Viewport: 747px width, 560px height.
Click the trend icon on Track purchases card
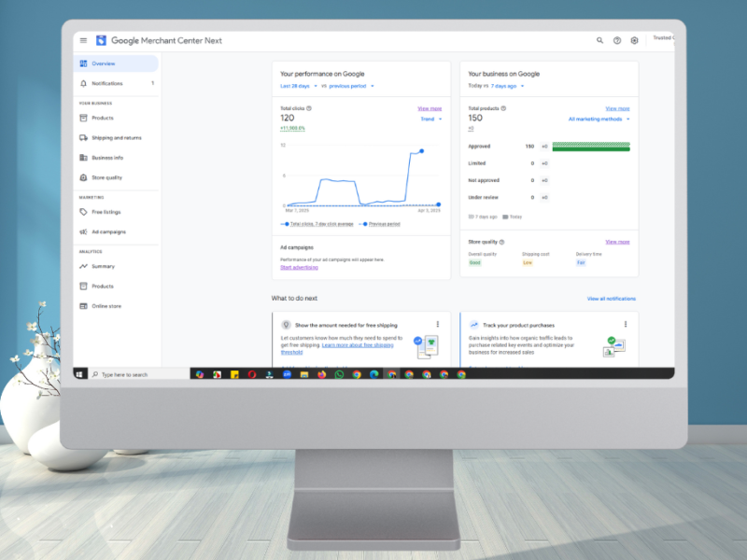click(x=474, y=325)
